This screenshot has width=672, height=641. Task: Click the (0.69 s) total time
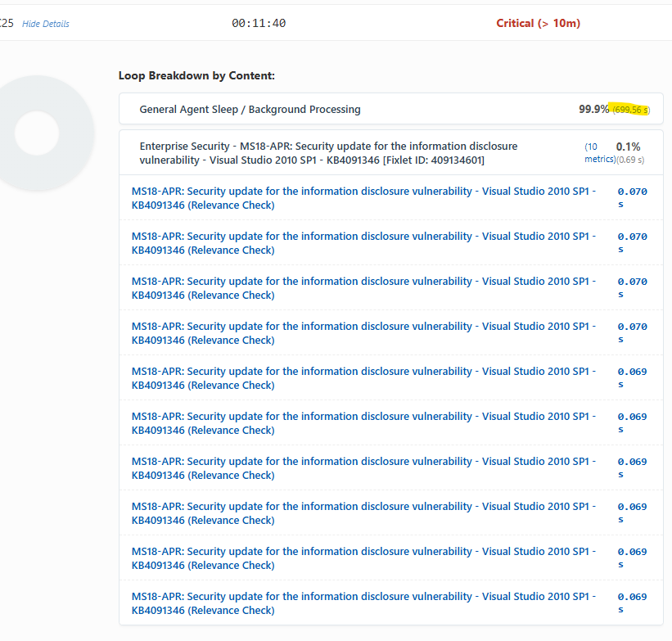point(630,160)
